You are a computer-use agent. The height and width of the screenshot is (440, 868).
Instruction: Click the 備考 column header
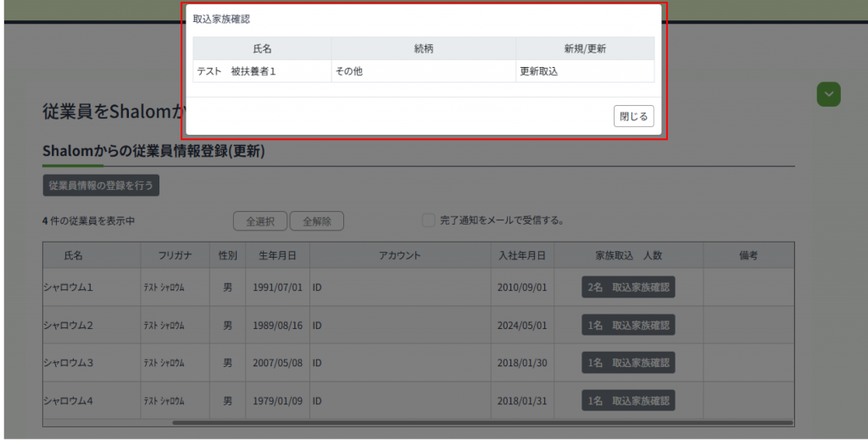(748, 255)
